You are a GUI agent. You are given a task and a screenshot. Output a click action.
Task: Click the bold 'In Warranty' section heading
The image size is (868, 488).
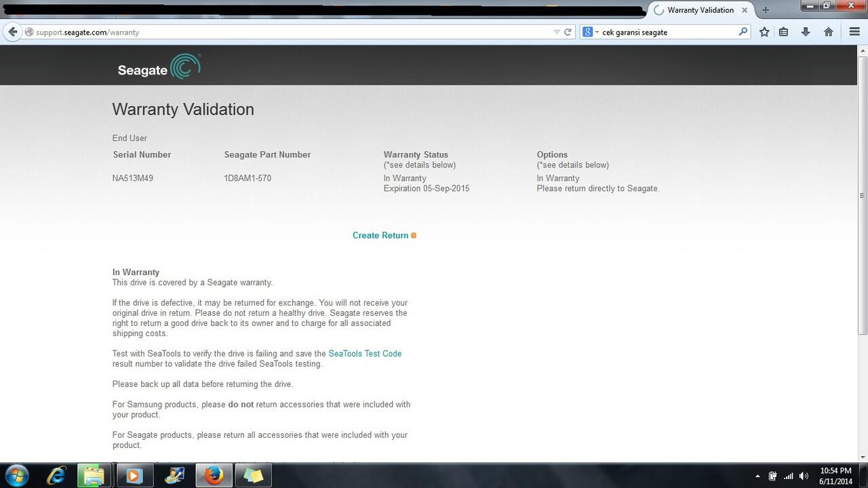point(136,272)
